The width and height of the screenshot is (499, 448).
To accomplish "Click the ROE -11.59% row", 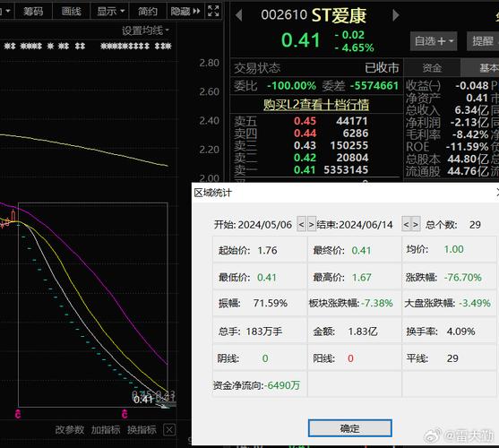I will (x=447, y=147).
